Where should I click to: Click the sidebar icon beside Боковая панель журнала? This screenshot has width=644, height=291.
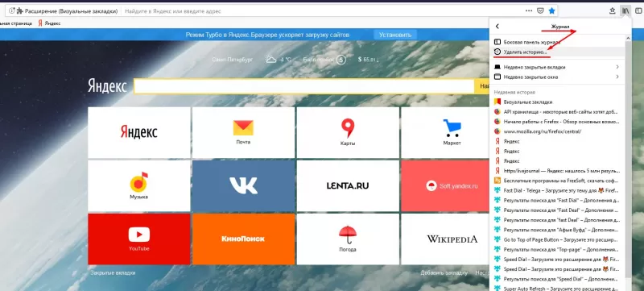click(497, 42)
